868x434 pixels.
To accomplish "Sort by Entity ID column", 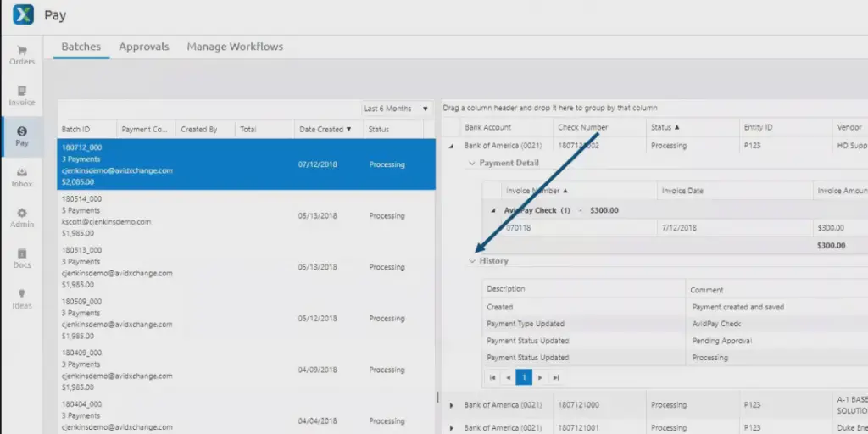I will pos(786,127).
